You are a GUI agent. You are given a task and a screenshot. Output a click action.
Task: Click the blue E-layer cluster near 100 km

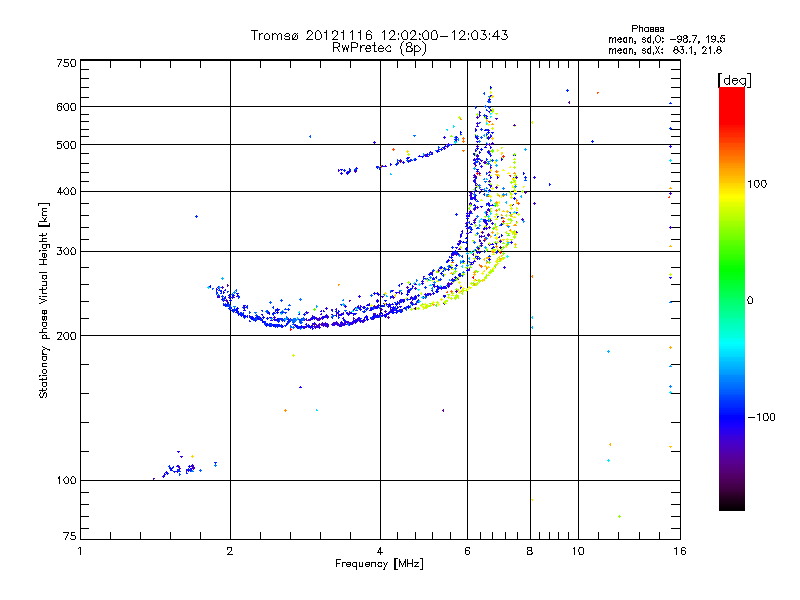point(179,469)
